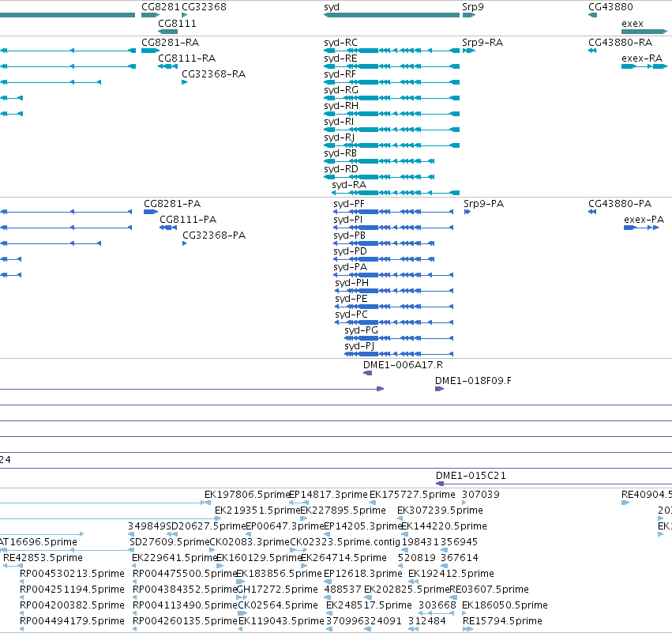Click the exex gene arrow bar
672x633 pixels.
coord(644,32)
